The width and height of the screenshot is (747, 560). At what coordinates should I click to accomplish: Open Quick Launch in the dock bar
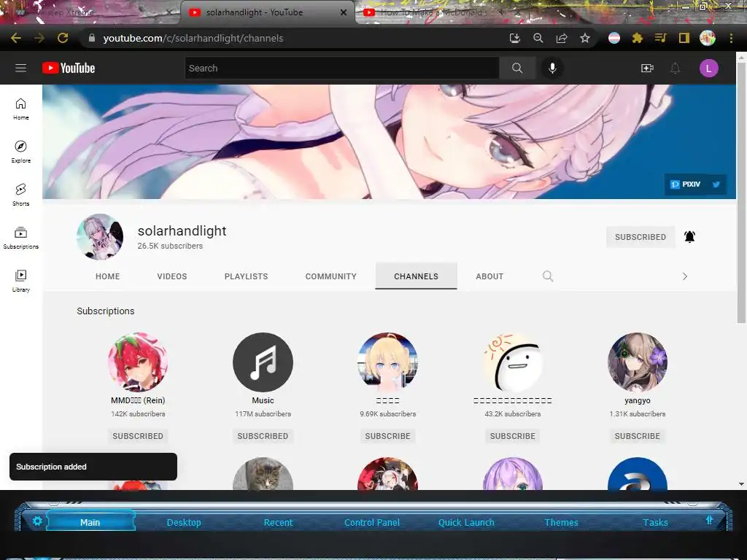click(x=466, y=522)
